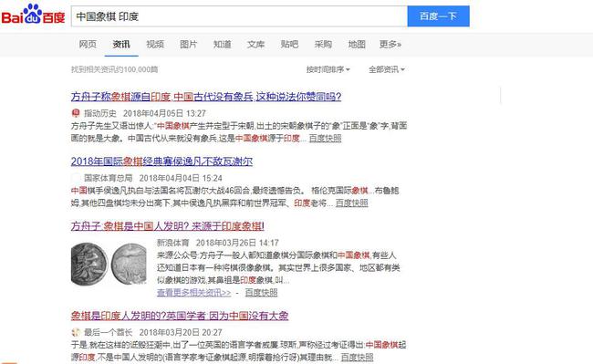The width and height of the screenshot is (593, 364).
Task: Open 百度快照 for the 国家体育总局 result
Action: [352, 203]
